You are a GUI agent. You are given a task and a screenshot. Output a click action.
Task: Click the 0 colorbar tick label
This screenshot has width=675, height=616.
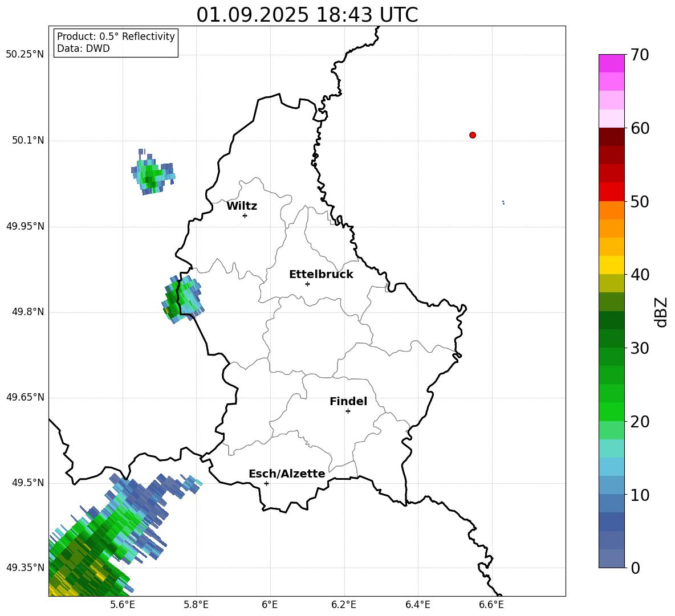point(635,568)
